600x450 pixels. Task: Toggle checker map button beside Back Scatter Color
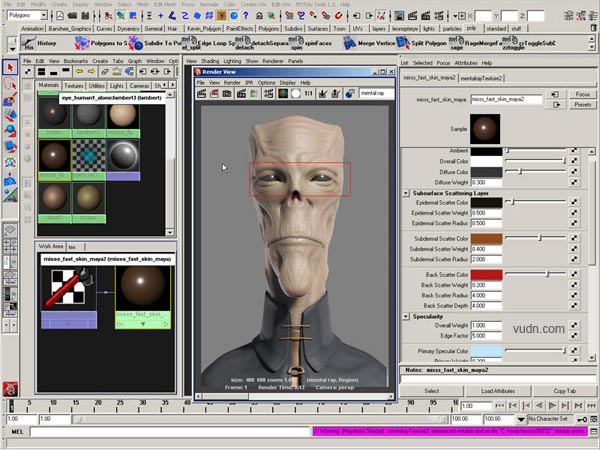574,274
